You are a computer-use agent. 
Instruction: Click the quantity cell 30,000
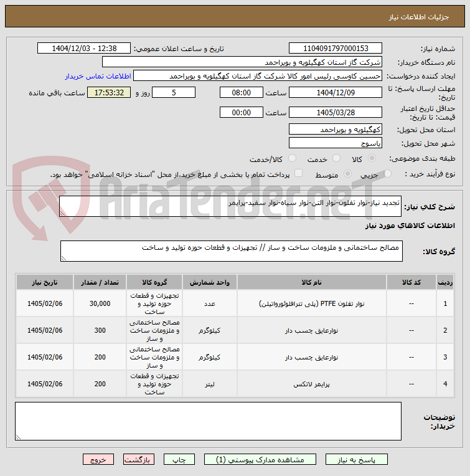pyautogui.click(x=100, y=303)
